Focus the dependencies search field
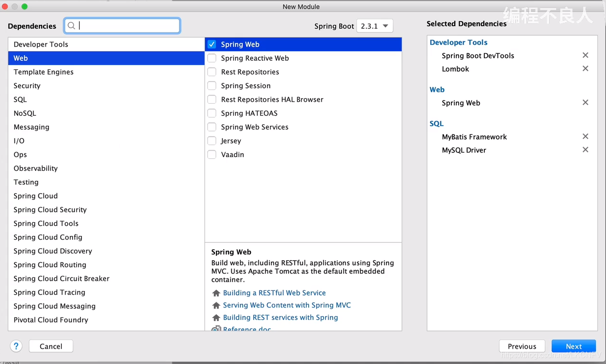This screenshot has width=606, height=364. pyautogui.click(x=123, y=26)
